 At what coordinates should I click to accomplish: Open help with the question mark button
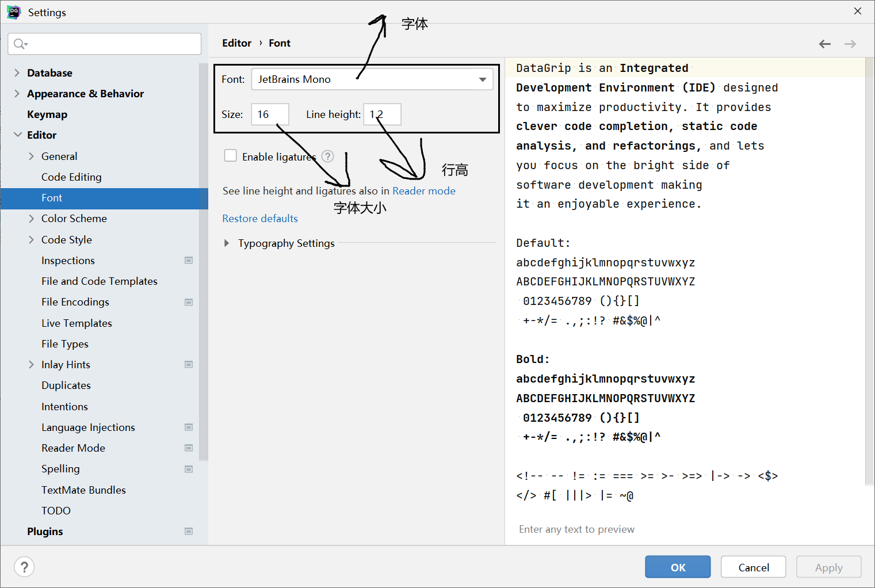(x=24, y=567)
